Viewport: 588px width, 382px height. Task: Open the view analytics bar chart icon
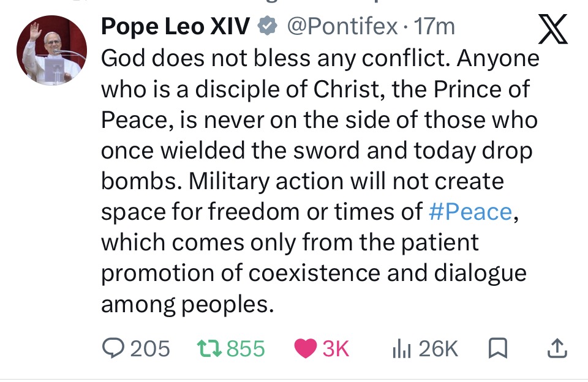(400, 349)
